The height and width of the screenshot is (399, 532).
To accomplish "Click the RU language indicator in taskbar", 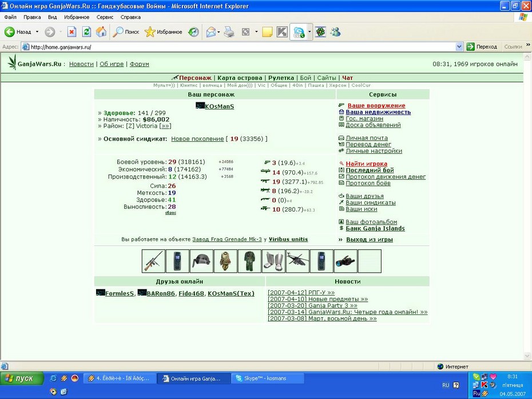I will (x=446, y=385).
